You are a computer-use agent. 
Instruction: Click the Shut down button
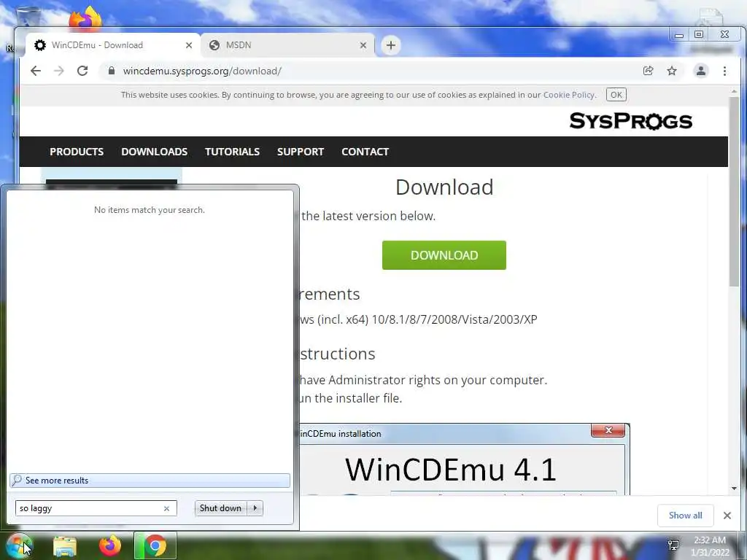(x=220, y=508)
